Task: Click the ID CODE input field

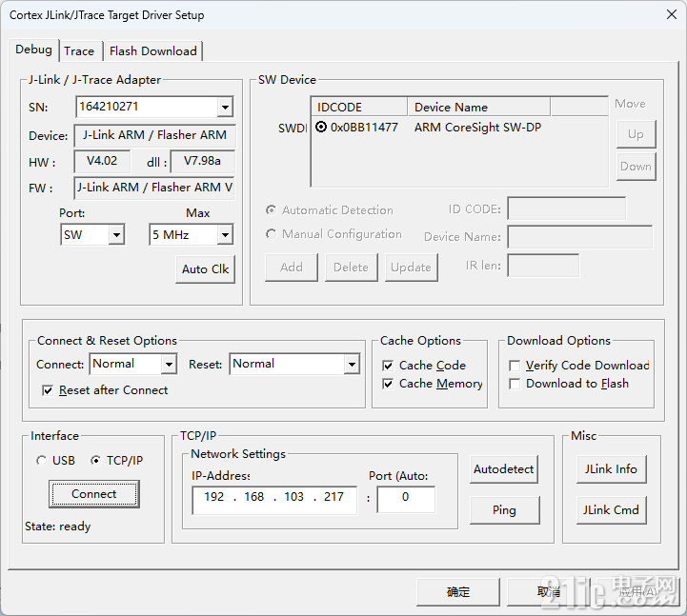Action: coord(567,209)
